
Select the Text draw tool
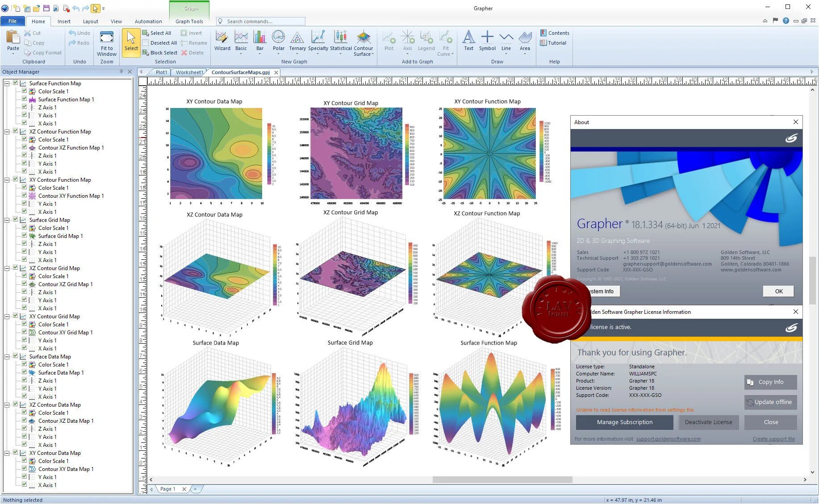[x=468, y=41]
